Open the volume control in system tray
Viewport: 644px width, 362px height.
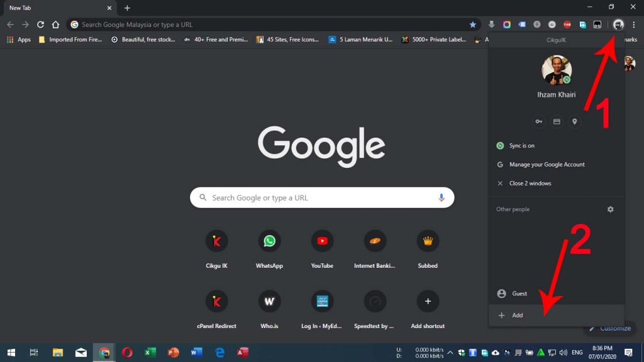click(563, 353)
